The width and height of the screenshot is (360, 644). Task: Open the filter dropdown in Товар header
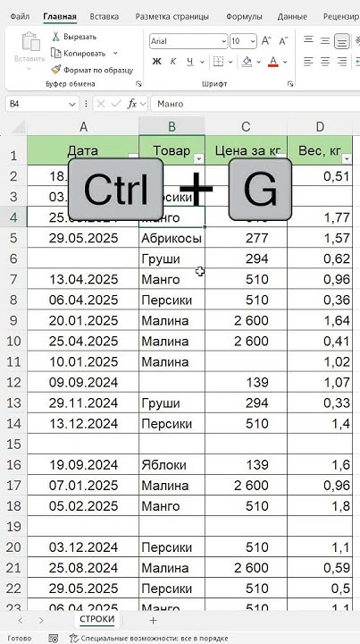pos(199,159)
